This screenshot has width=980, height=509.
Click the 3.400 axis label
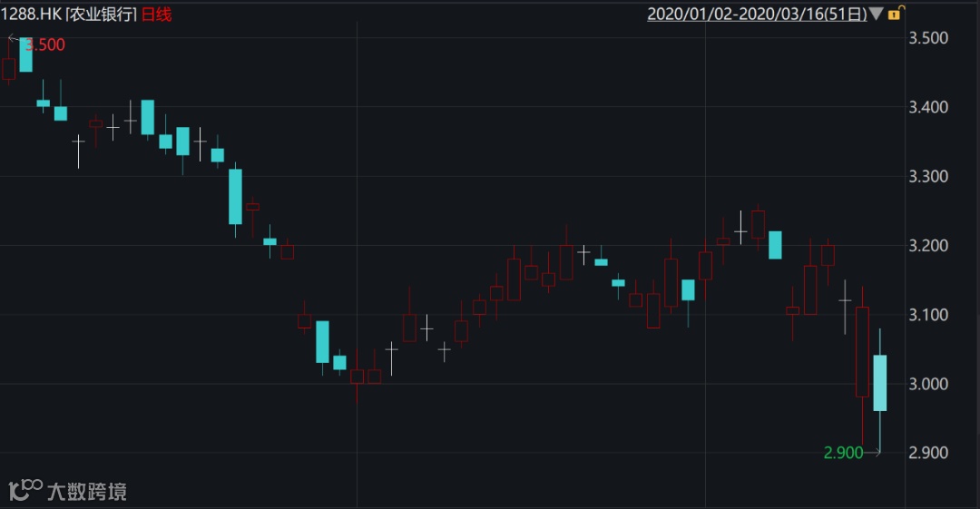928,107
